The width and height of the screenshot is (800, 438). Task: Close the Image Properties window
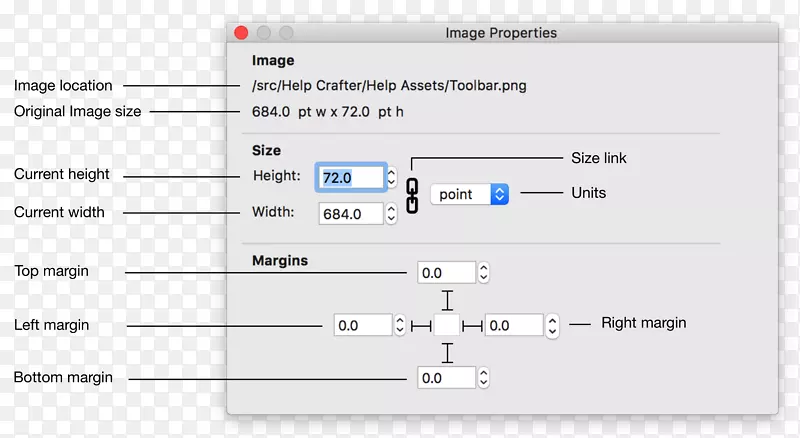pos(241,33)
